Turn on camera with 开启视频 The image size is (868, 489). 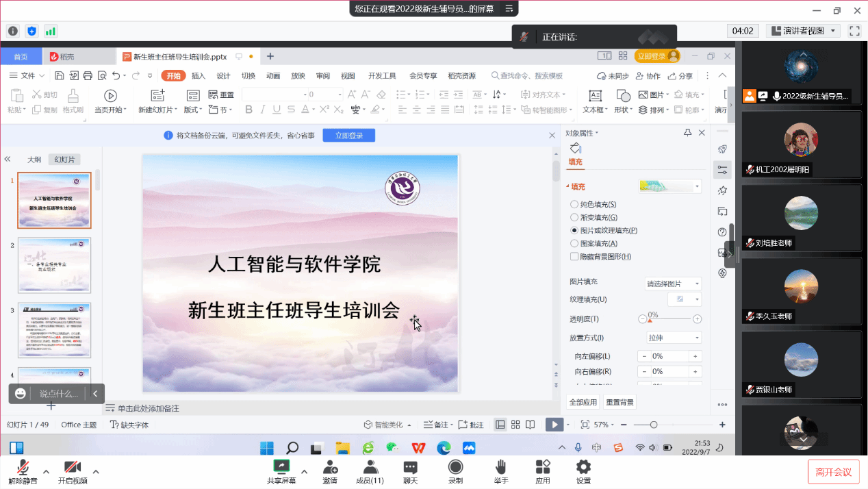pos(73,472)
